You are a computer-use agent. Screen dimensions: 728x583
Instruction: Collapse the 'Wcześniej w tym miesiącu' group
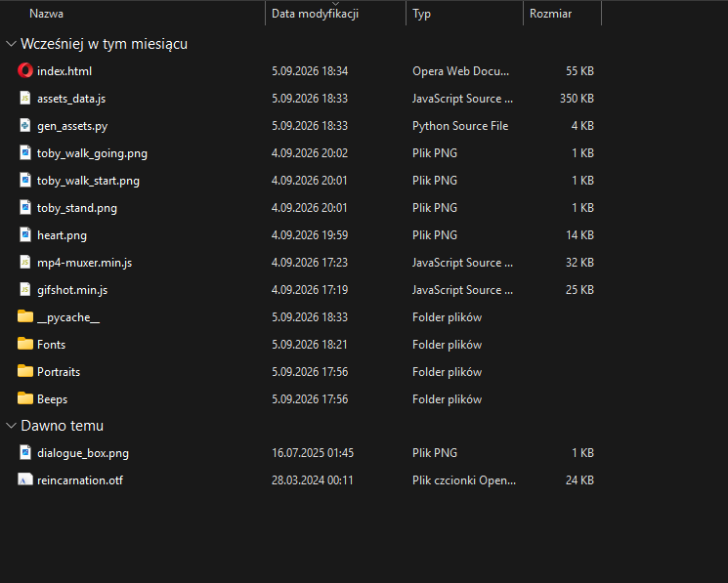click(11, 44)
